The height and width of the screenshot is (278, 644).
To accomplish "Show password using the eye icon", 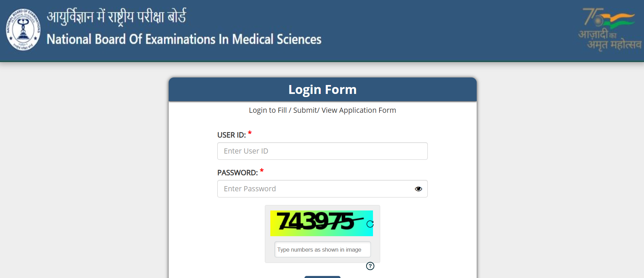I will pyautogui.click(x=418, y=189).
